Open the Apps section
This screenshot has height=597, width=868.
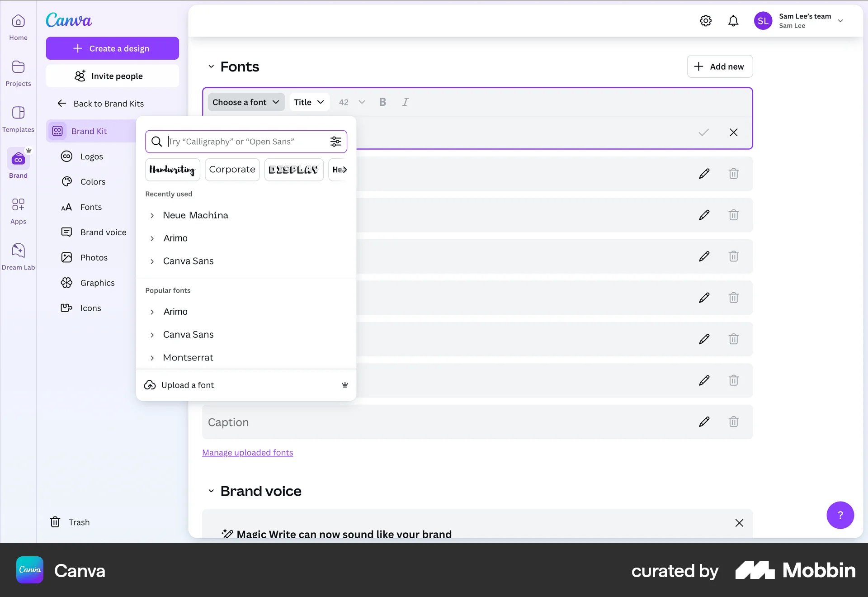18,210
